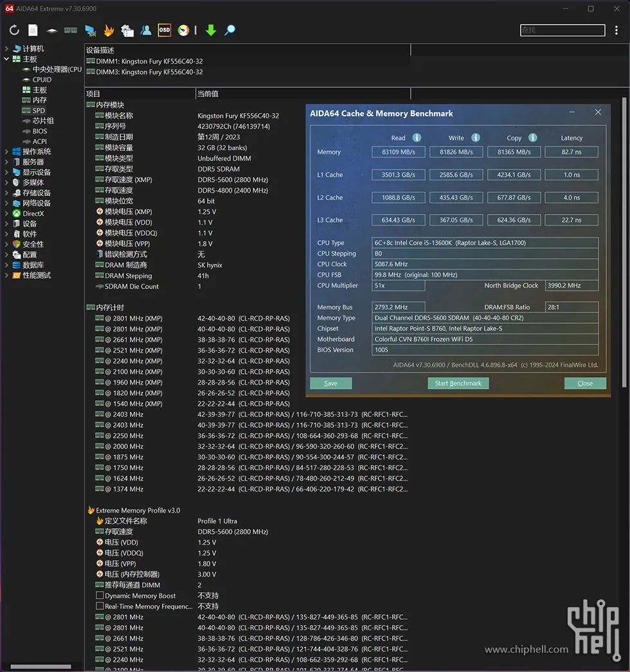
Task: Tick the Real-Time Memory Frequency checkbox
Action: 100,606
